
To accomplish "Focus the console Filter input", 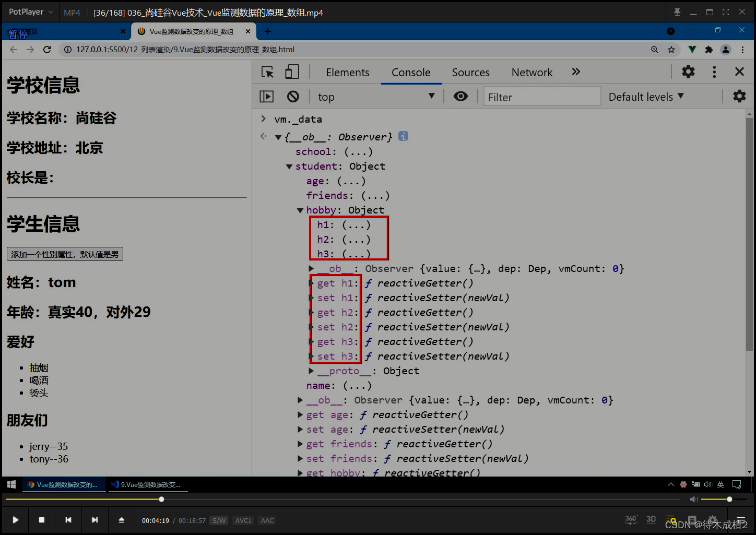I will click(542, 97).
